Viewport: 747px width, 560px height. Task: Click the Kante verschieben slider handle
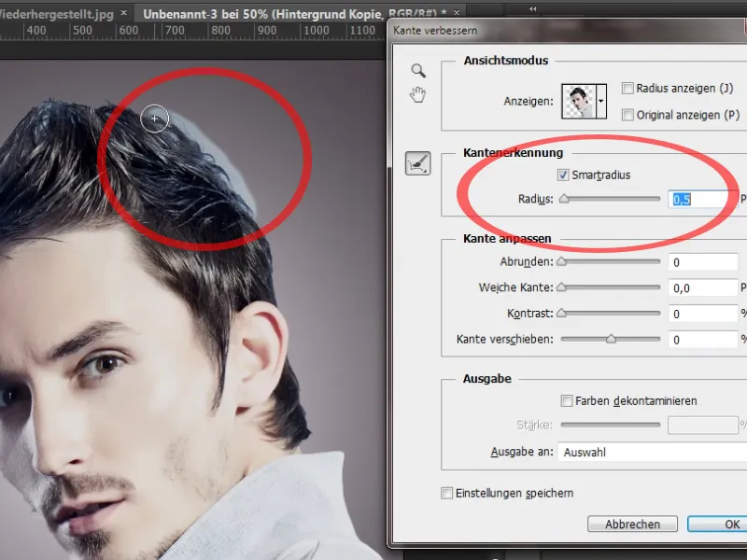[x=611, y=339]
